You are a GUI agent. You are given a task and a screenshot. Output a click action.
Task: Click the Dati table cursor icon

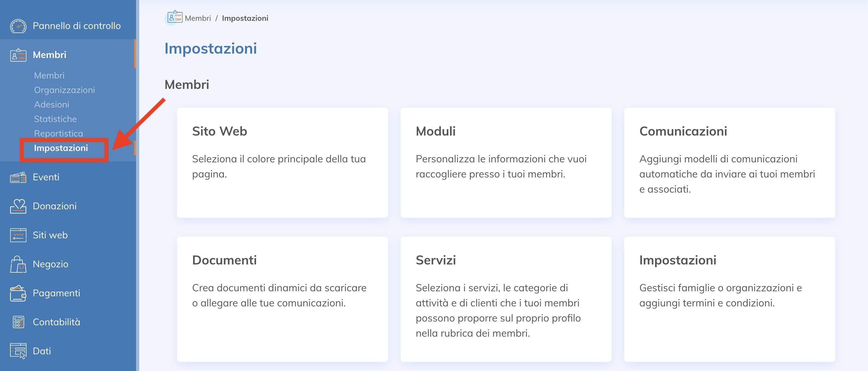pyautogui.click(x=18, y=351)
